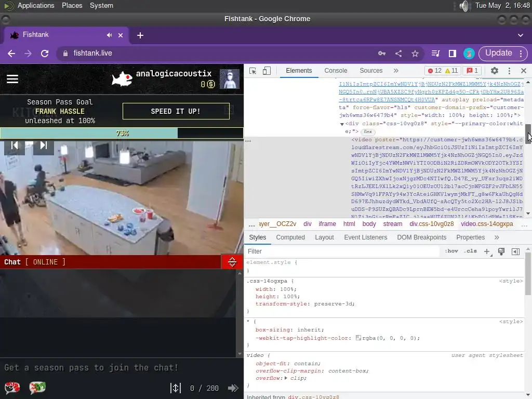Click the chat height adjust icon
This screenshot has width=532, height=399.
176,388
